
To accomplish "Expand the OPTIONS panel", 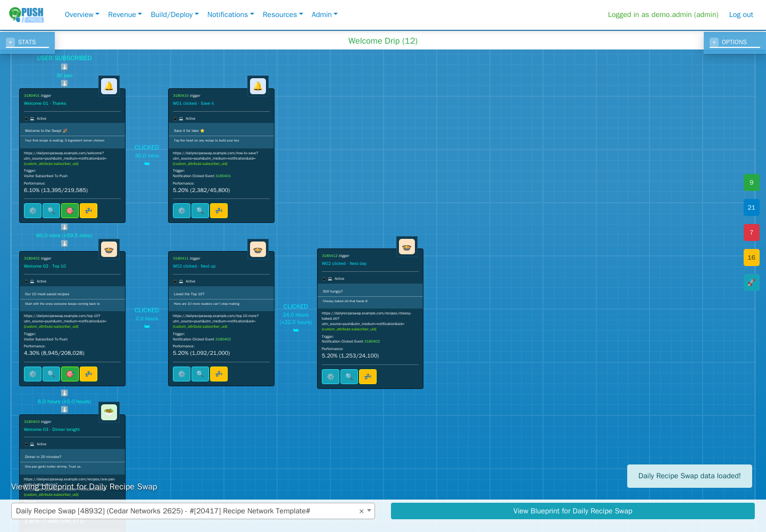I will (x=735, y=42).
